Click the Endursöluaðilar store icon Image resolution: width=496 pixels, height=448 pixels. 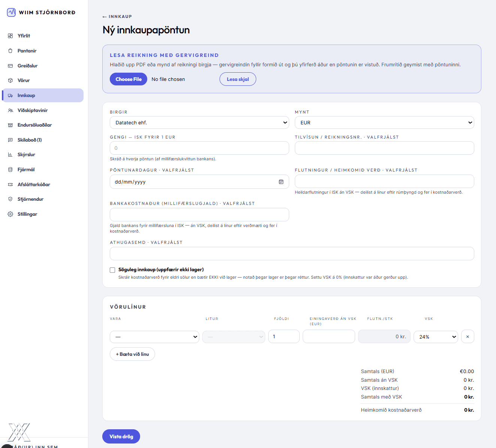(10, 125)
